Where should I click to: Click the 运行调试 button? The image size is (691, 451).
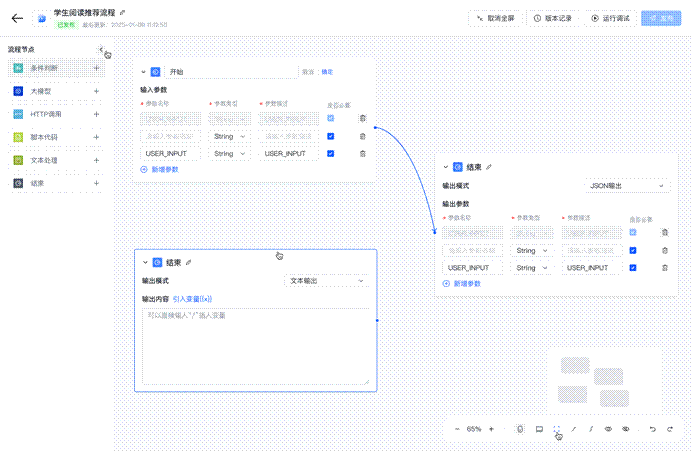tap(609, 18)
